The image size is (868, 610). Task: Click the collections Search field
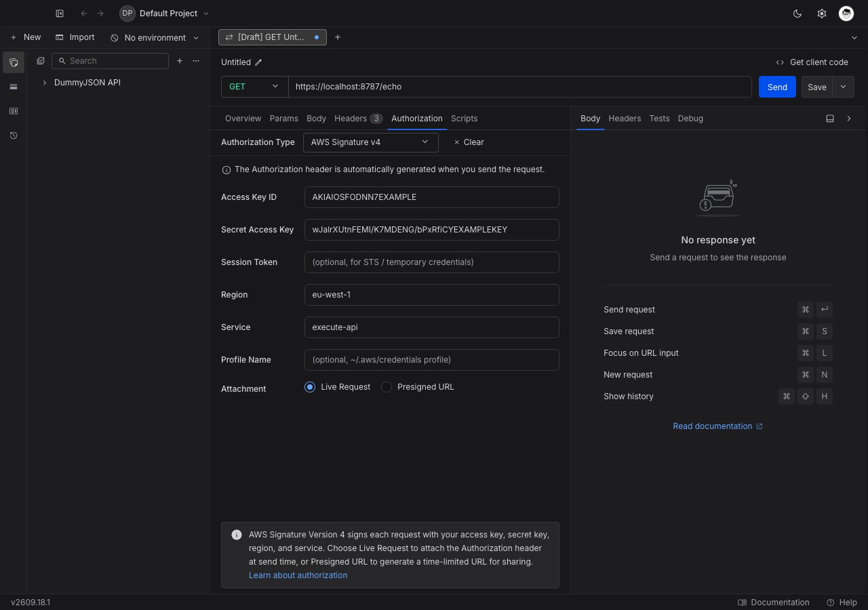(x=110, y=61)
